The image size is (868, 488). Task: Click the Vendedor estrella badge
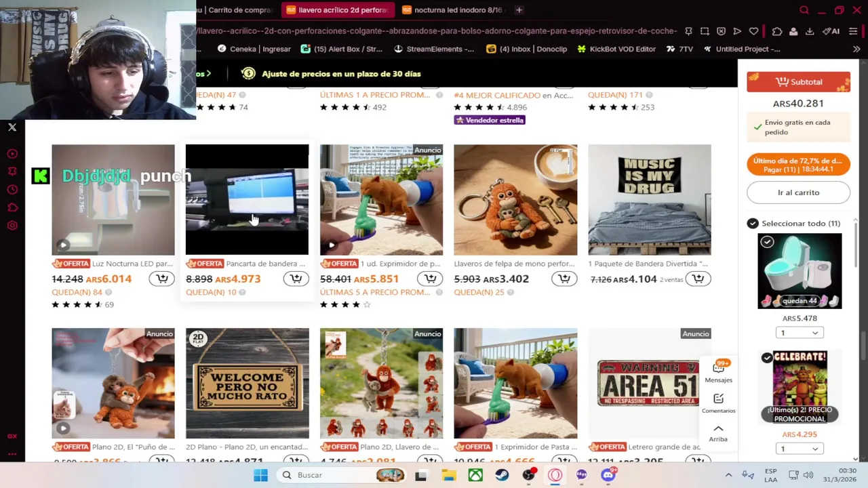tap(490, 120)
